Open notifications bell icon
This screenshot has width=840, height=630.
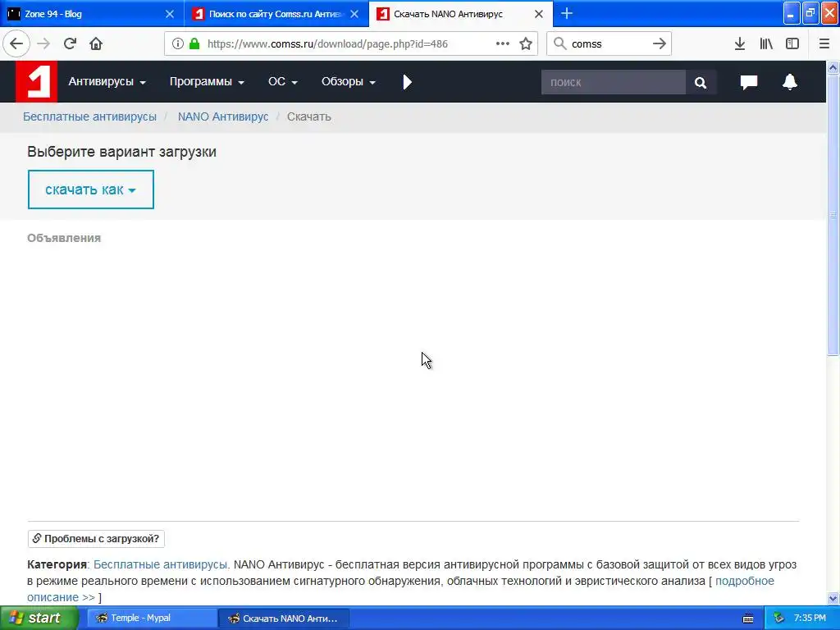tap(790, 82)
